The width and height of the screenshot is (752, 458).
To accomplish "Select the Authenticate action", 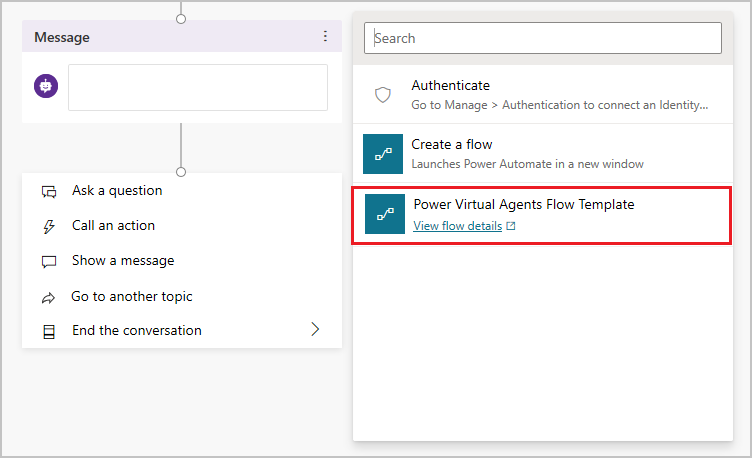I will coord(543,94).
